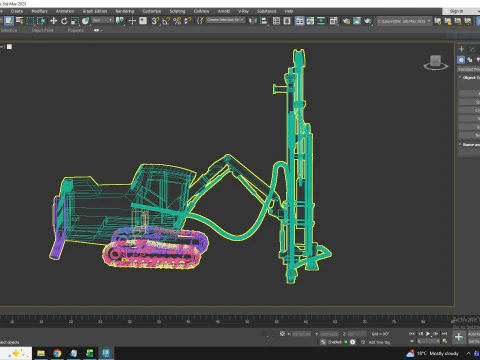Open File Explorer from taskbar
This screenshot has height=360, width=480.
[x=41, y=353]
